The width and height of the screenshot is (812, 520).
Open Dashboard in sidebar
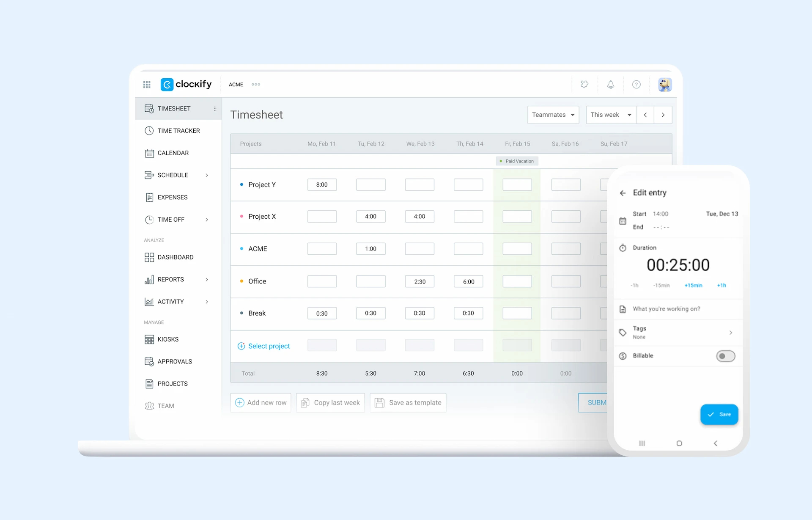[175, 257]
